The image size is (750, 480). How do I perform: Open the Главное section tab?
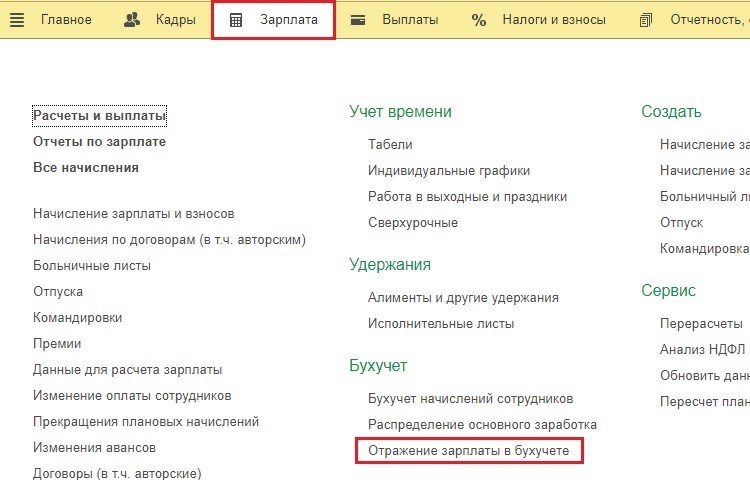tap(66, 20)
